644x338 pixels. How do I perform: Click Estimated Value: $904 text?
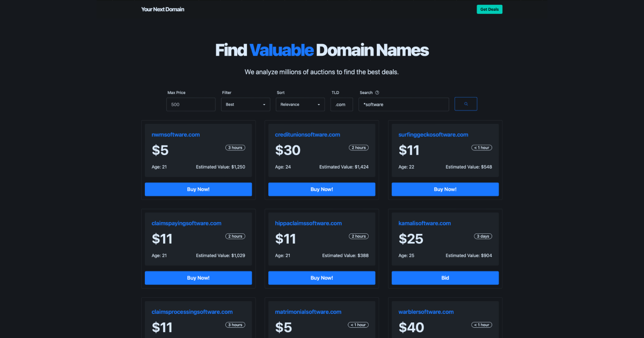coord(469,255)
